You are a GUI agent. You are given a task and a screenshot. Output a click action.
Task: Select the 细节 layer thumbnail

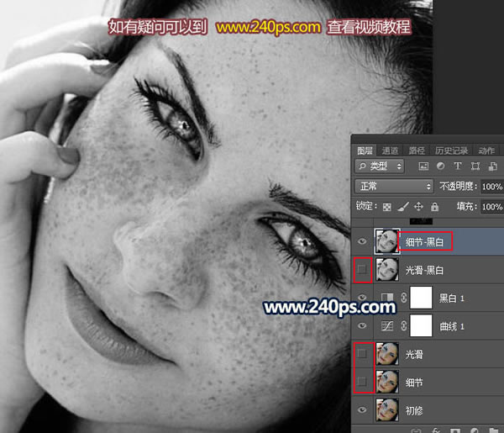pyautogui.click(x=387, y=382)
